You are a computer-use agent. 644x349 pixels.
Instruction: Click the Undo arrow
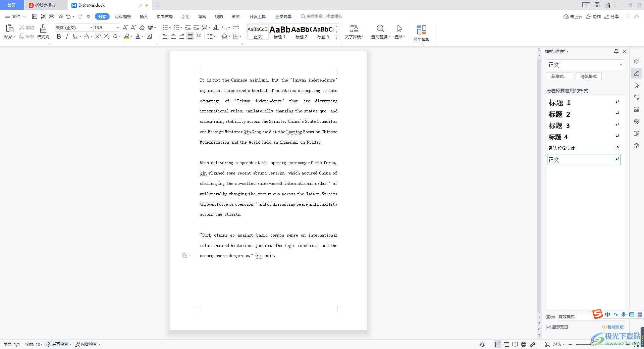click(x=68, y=16)
